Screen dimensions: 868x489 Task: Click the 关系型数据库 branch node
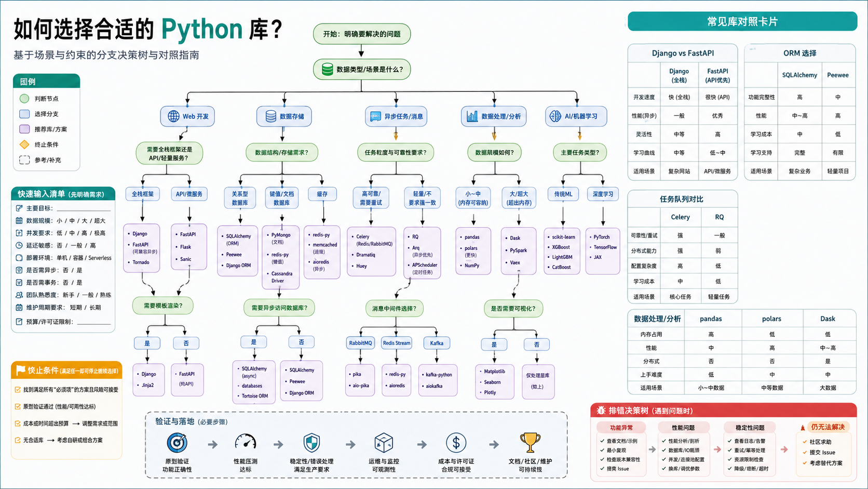[240, 198]
